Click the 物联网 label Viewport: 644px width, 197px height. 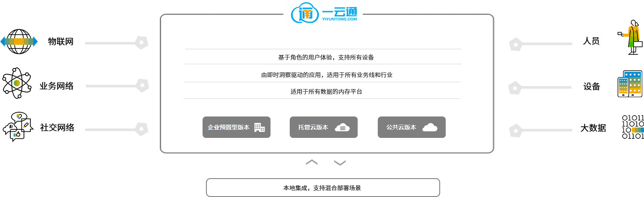click(61, 42)
